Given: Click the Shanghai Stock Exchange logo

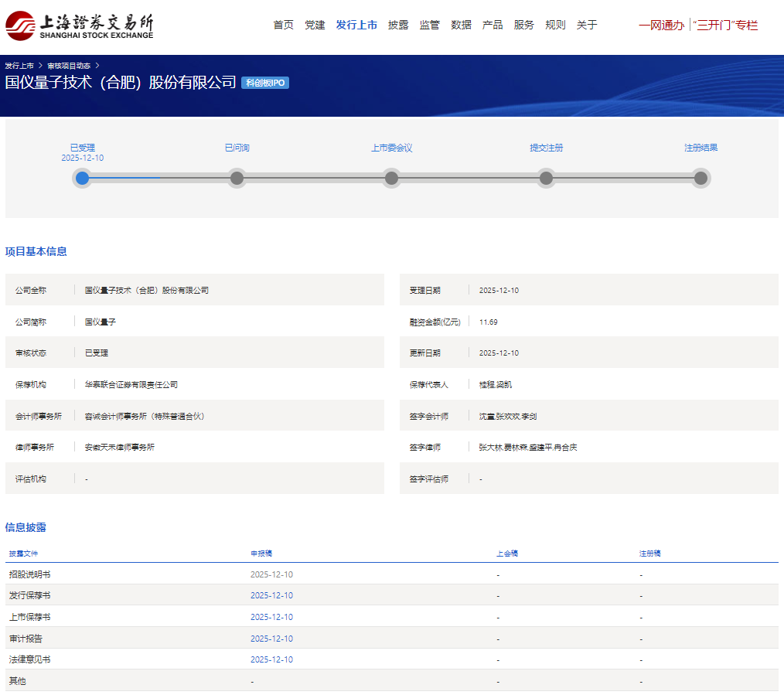Looking at the screenshot, I should pos(79,26).
